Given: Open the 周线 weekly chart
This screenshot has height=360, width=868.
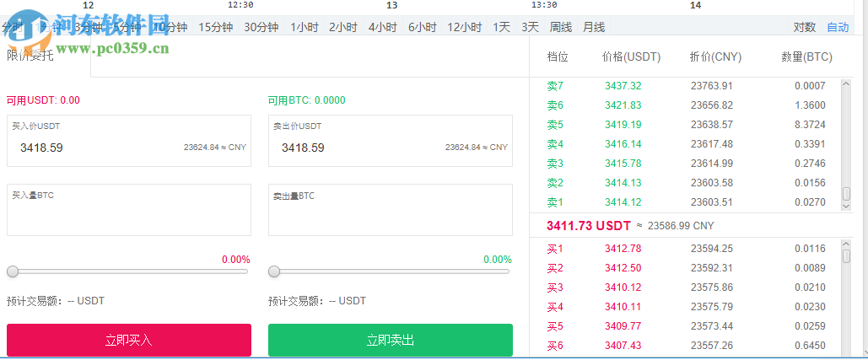Looking at the screenshot, I should (561, 27).
